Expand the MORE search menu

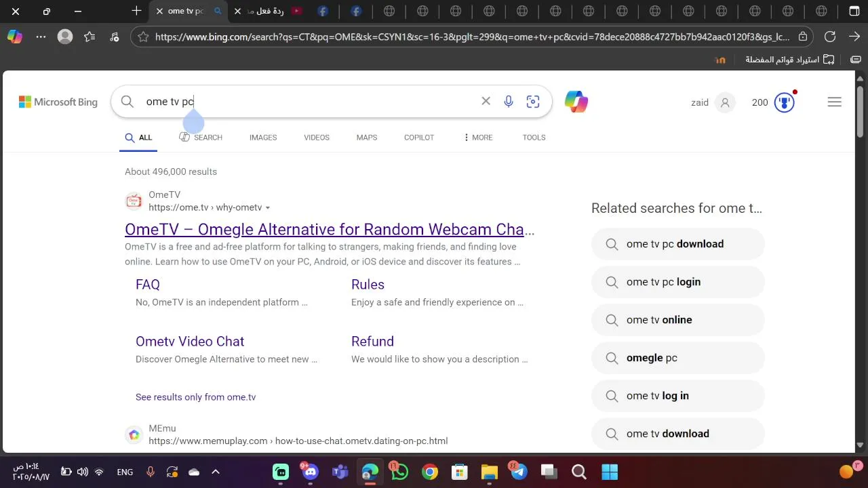(x=478, y=138)
